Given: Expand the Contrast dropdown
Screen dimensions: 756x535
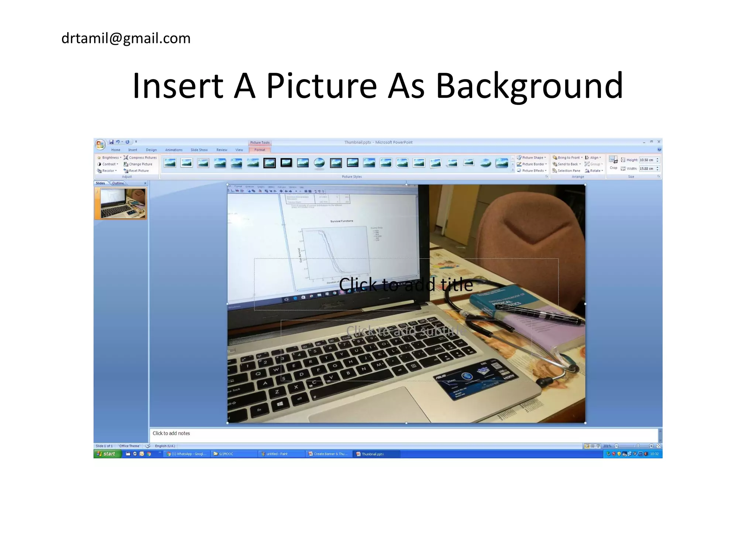Looking at the screenshot, I should click(108, 164).
